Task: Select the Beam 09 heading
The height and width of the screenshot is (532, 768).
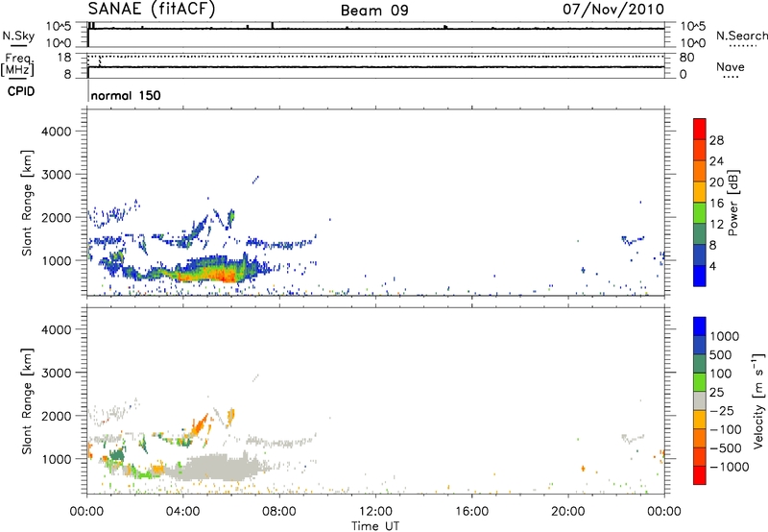Action: (374, 11)
